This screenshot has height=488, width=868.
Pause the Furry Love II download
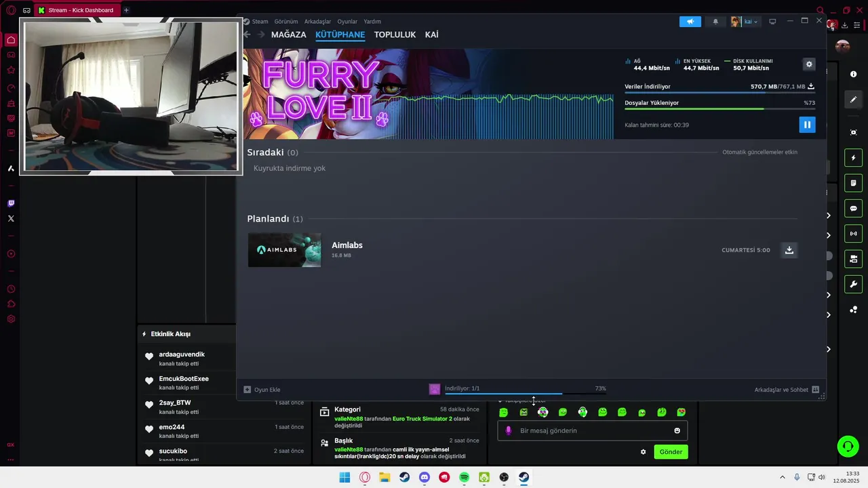click(807, 125)
